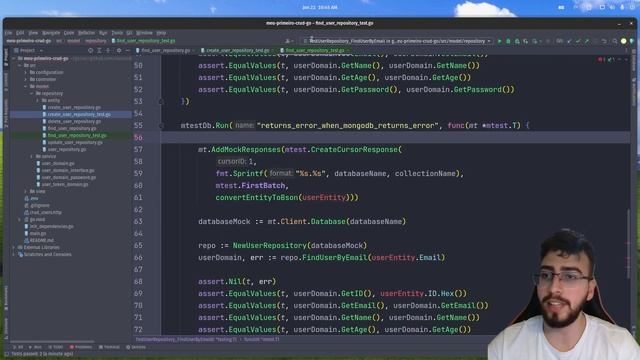640x360 pixels.
Task: Click the rollback undo arrow in toolbar
Action: tap(604, 41)
